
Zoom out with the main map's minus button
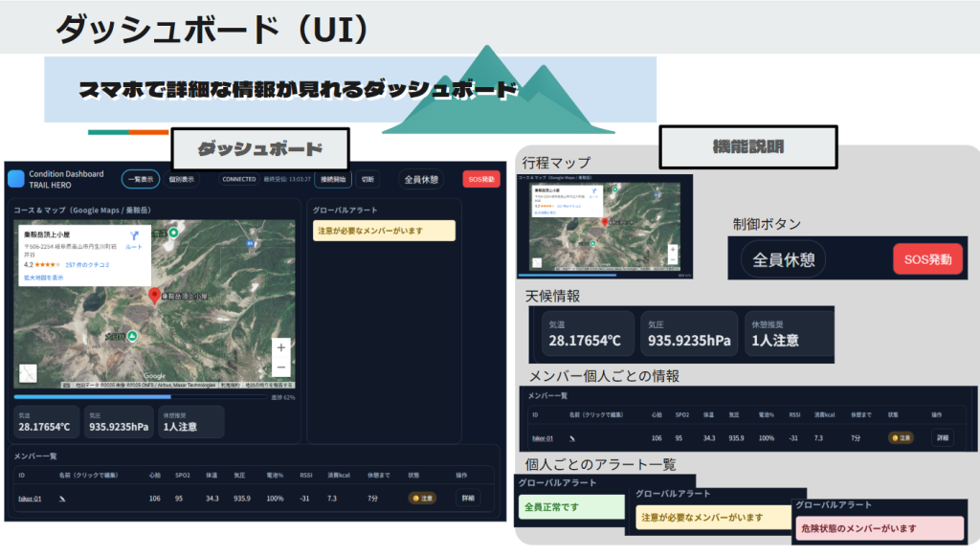coord(280,367)
